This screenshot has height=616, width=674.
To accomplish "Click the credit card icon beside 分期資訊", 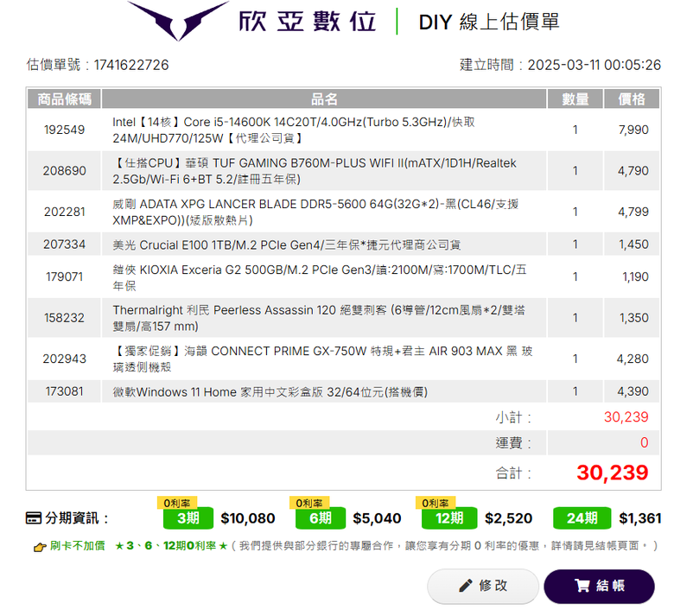I will (x=34, y=518).
